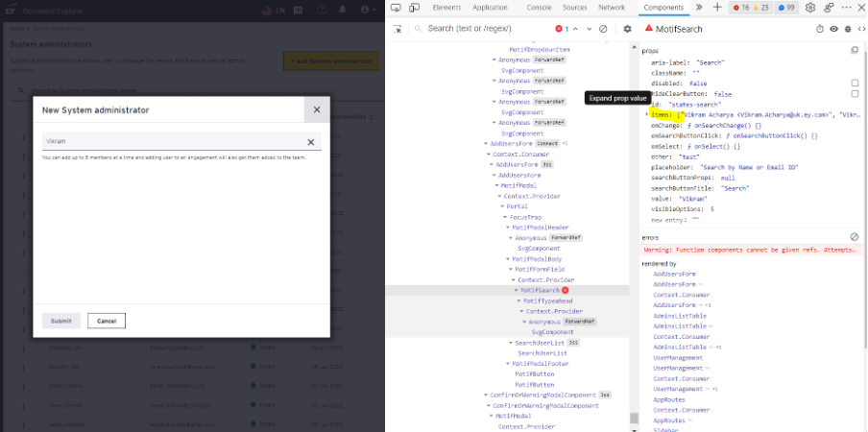Click the visibleOptions value 5
This screenshot has height=432, width=868.
(x=711, y=209)
